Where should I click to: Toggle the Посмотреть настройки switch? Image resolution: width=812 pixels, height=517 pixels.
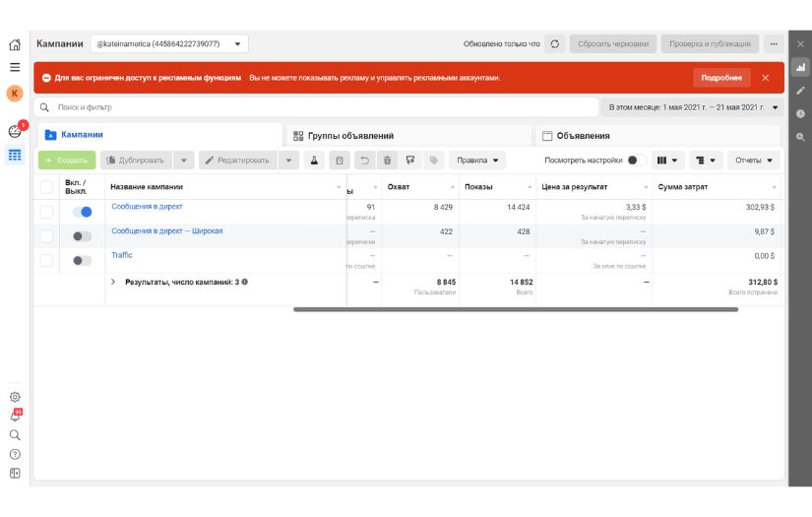(x=636, y=161)
